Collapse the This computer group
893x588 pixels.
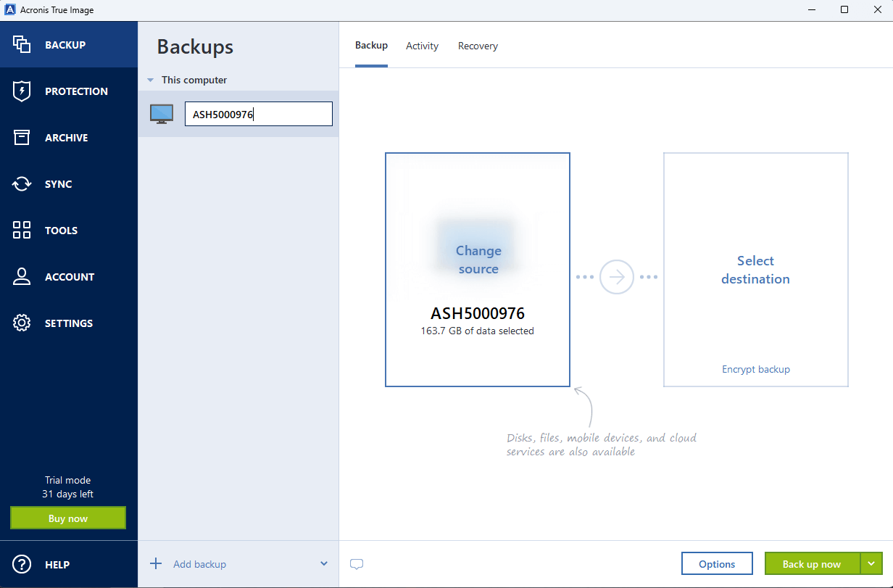tap(151, 80)
